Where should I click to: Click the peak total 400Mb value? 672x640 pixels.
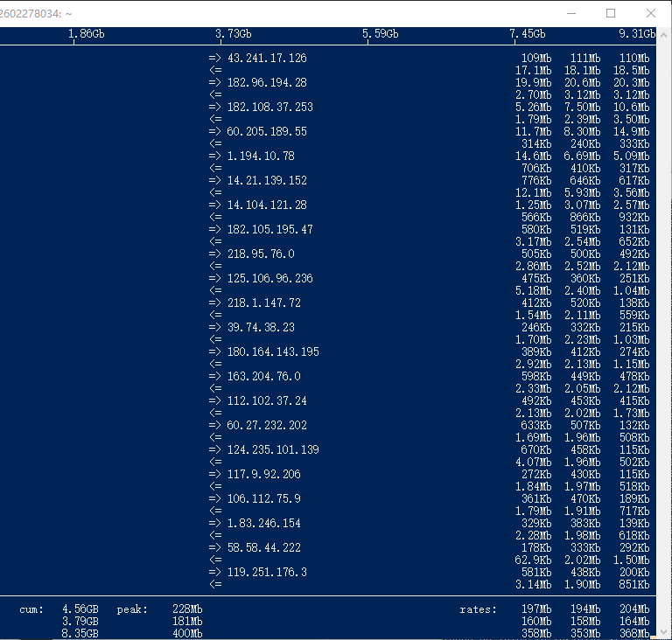pyautogui.click(x=187, y=633)
